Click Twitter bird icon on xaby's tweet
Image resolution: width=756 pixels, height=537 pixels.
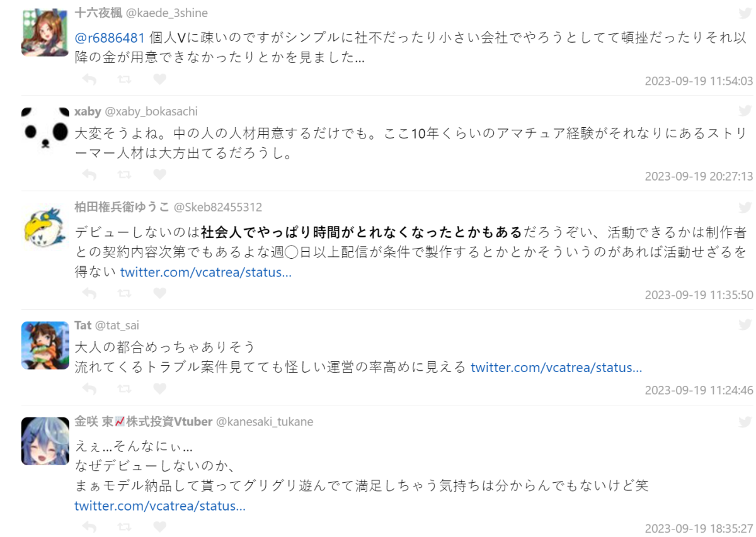coord(745,111)
